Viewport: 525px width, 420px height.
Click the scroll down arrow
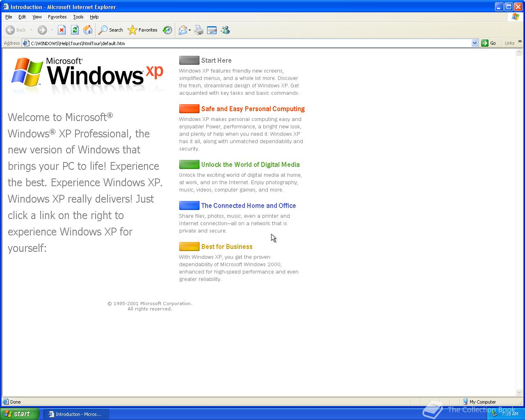click(x=519, y=393)
